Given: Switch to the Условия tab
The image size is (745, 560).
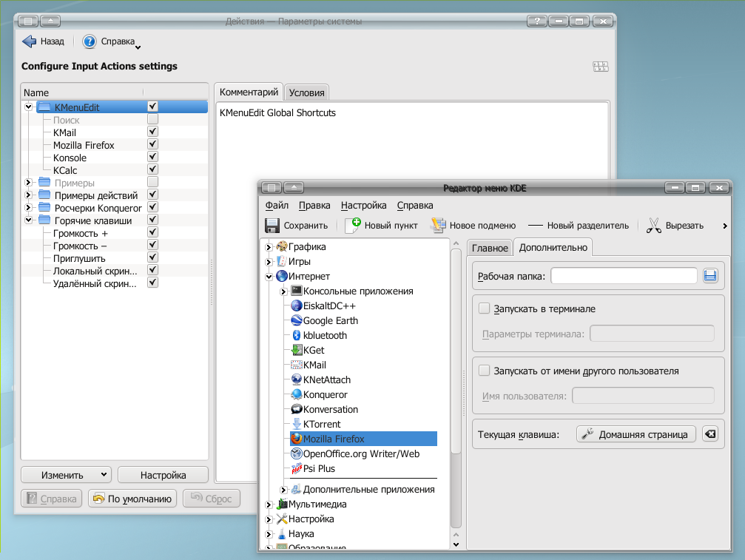Looking at the screenshot, I should point(307,92).
